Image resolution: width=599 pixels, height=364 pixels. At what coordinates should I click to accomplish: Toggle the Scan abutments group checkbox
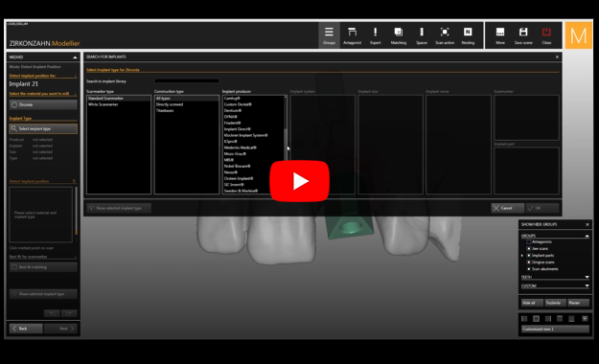pyautogui.click(x=529, y=269)
